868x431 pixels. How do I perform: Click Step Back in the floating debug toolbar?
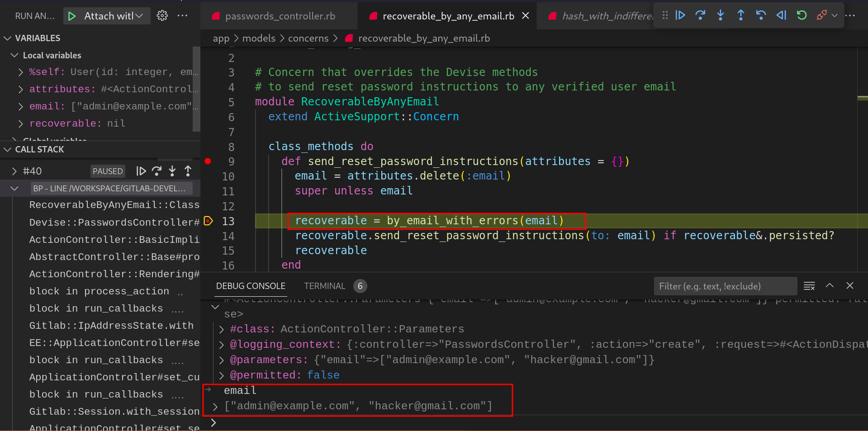tap(761, 15)
